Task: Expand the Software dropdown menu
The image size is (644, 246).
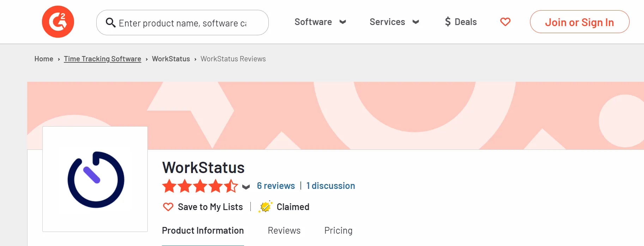Action: (x=320, y=22)
